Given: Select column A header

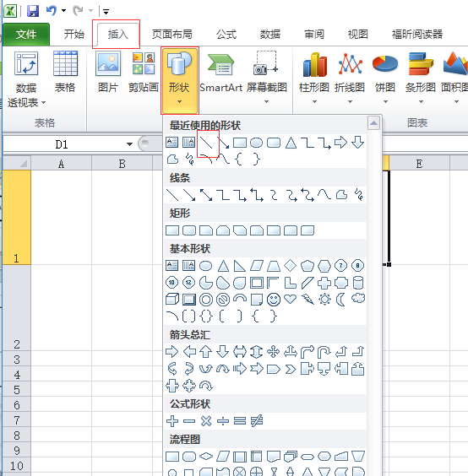Looking at the screenshot, I should click(61, 164).
